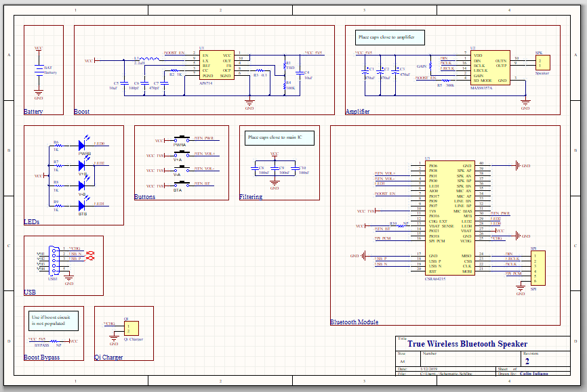Select inductor L1 in the Boost section
The image size is (587, 392).
[x=148, y=58]
